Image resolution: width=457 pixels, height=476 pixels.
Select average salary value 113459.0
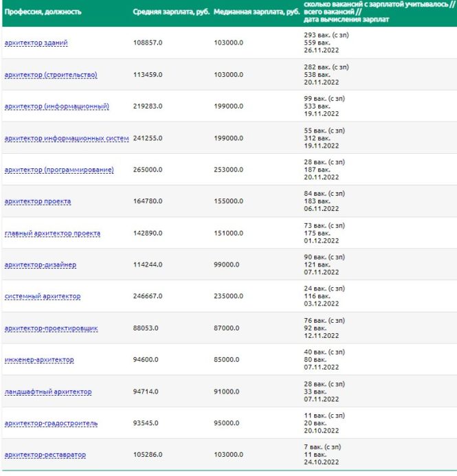coord(148,75)
